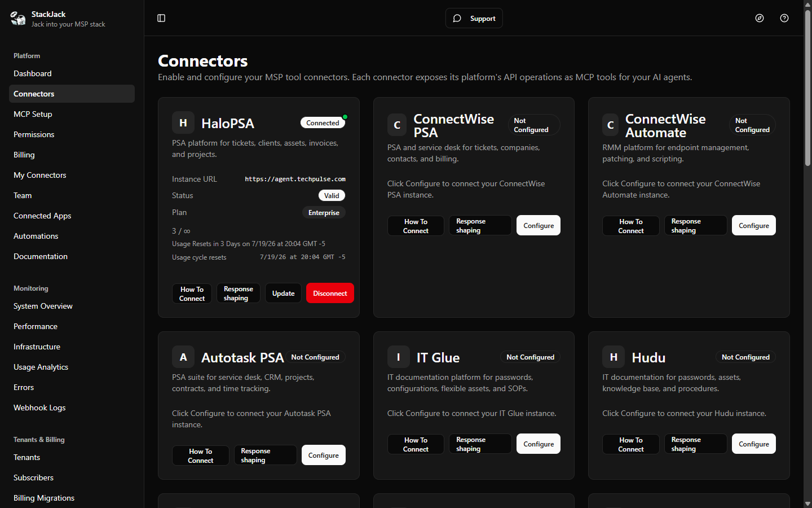
Task: Open the compass explore icon
Action: click(x=760, y=18)
